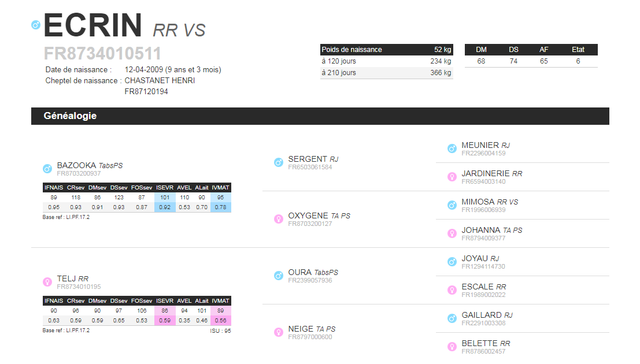Click the female icon beside OXYGENE
The width and height of the screenshot is (640, 364).
tap(279, 219)
